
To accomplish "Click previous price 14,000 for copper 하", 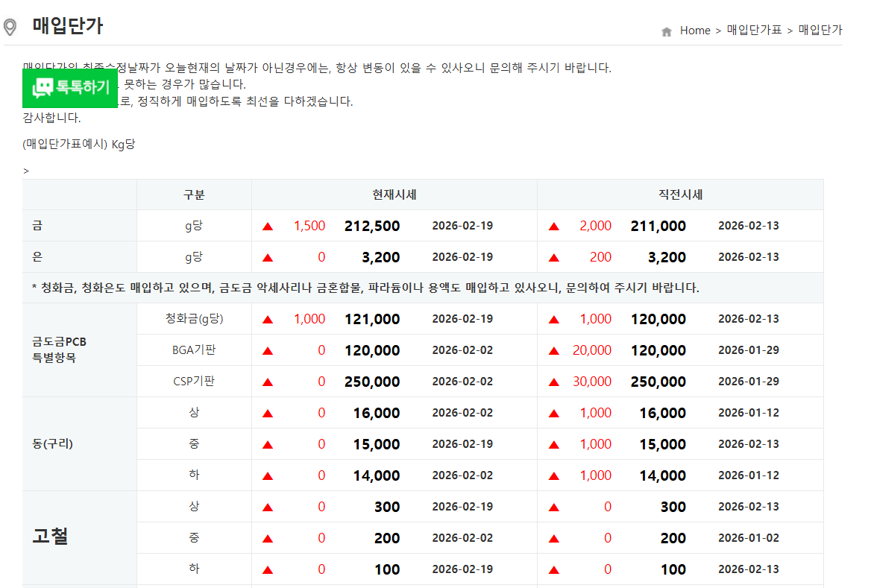I will pyautogui.click(x=663, y=476).
